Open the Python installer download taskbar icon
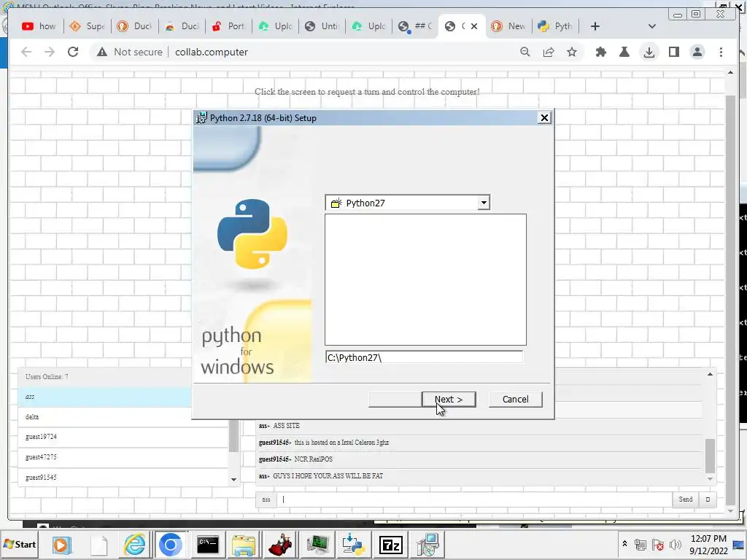The width and height of the screenshot is (747, 560). pos(354,545)
